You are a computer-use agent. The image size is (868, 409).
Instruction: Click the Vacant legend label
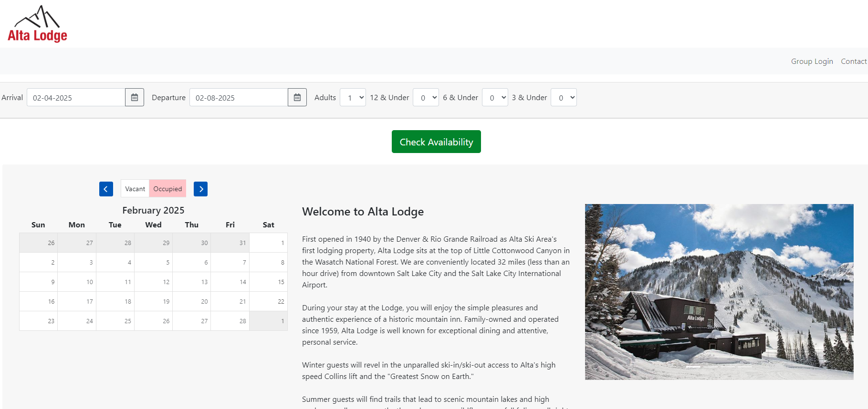(x=135, y=189)
